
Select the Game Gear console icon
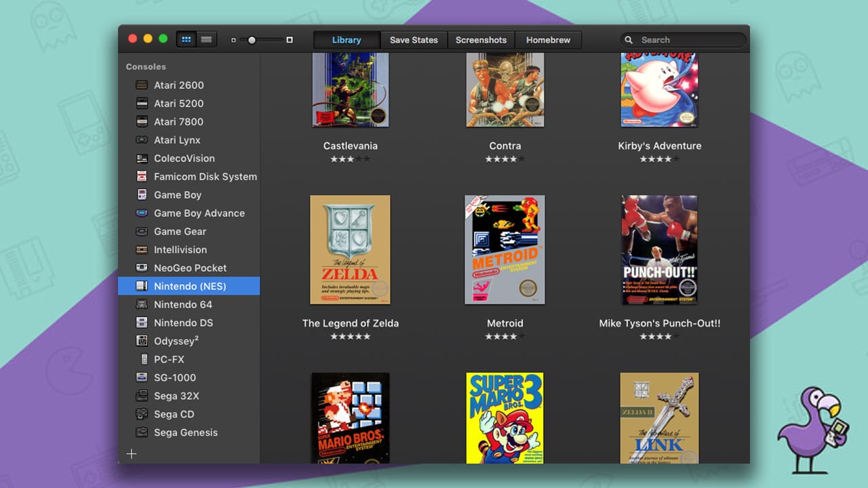point(142,231)
